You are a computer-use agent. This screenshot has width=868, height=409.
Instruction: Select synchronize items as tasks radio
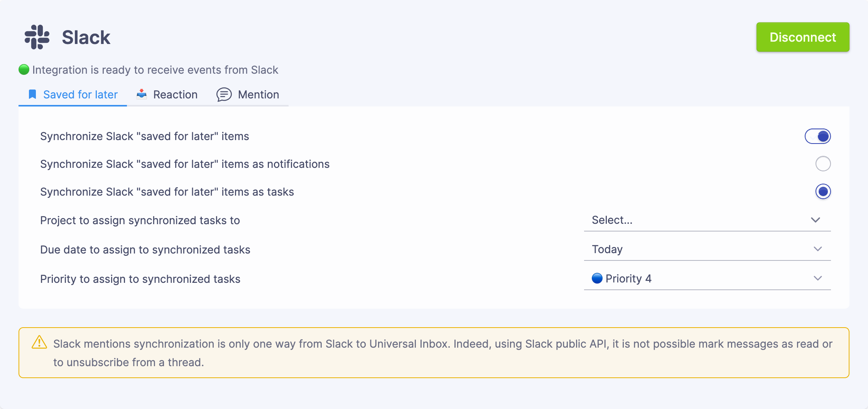[823, 192]
